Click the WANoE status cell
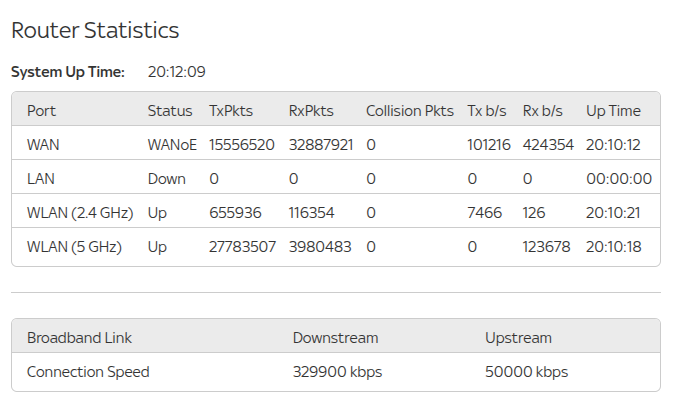Viewport: 673px width, 408px height. click(x=172, y=145)
